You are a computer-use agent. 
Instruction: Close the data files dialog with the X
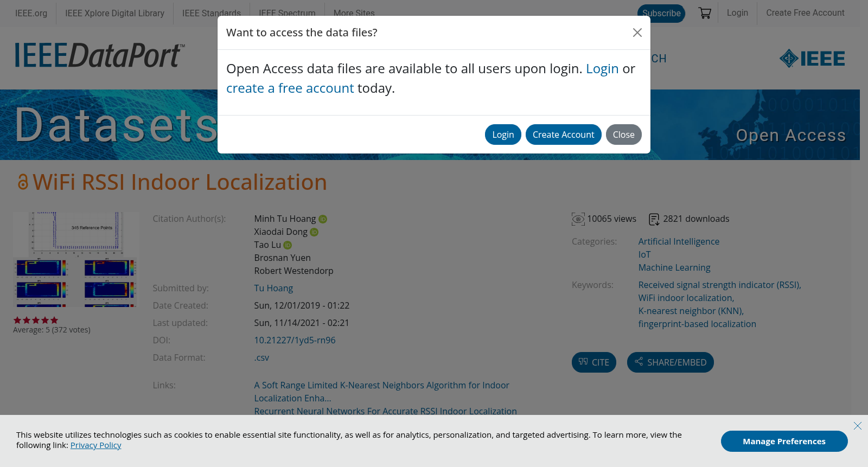tap(637, 33)
